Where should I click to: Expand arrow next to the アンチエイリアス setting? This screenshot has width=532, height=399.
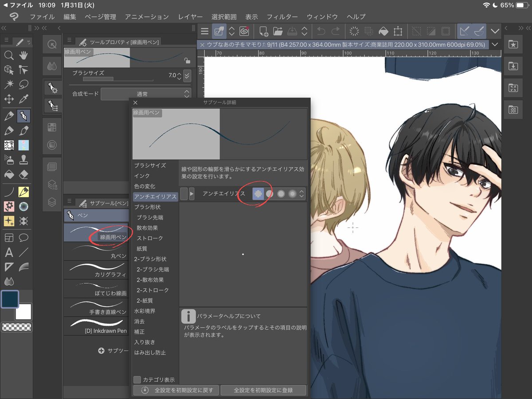click(192, 193)
